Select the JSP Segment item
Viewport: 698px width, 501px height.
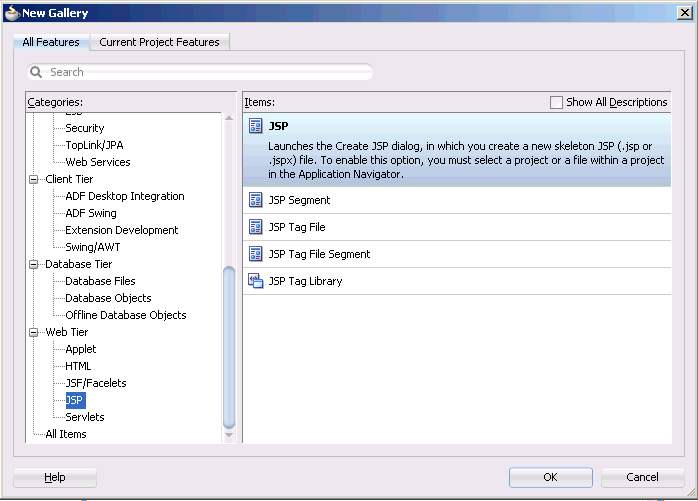click(457, 200)
